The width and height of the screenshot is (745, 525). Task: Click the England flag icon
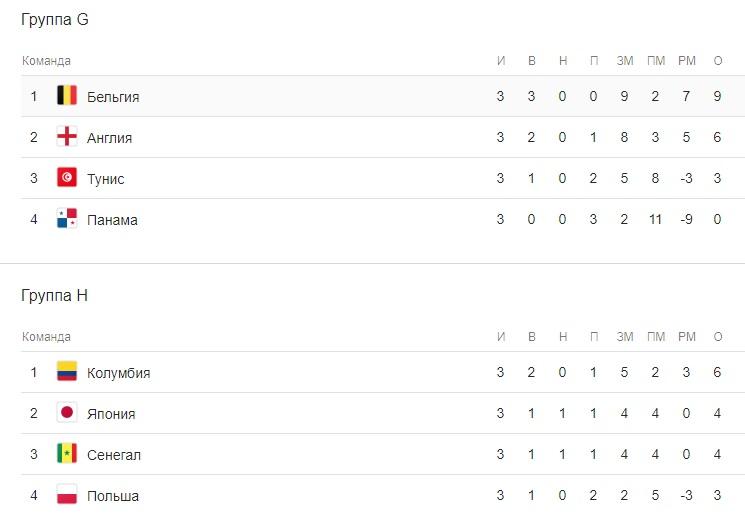(x=67, y=137)
